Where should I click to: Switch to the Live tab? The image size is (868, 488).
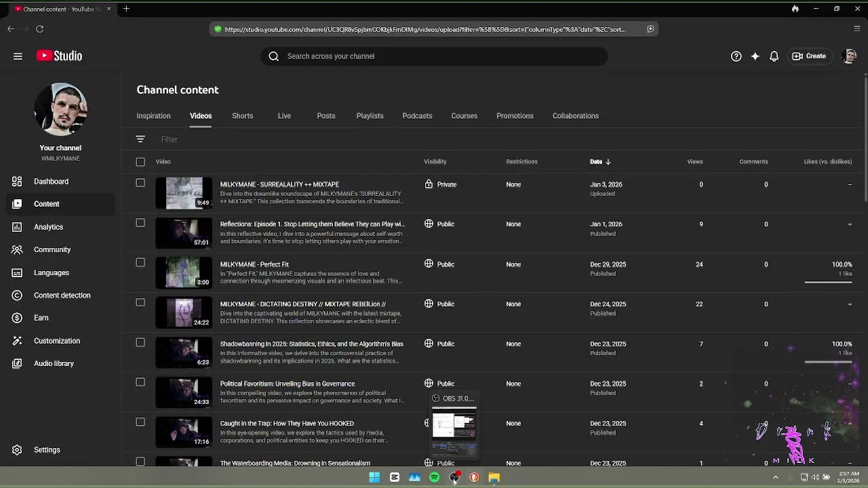click(x=284, y=116)
